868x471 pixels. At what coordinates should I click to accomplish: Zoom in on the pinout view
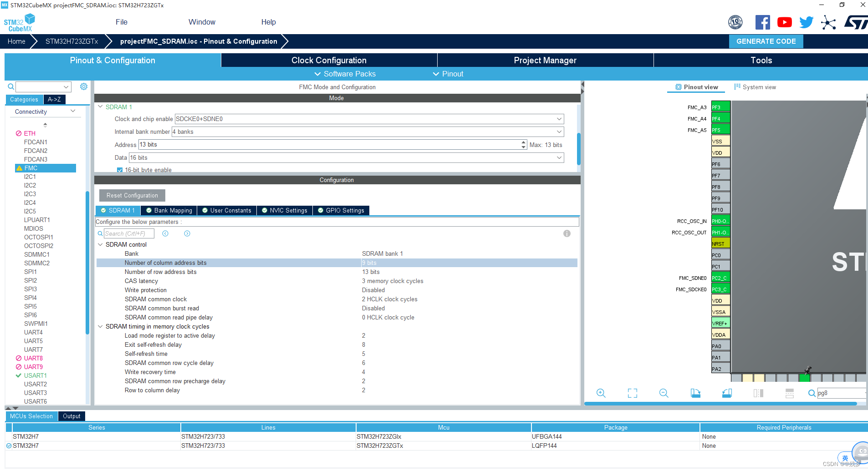(x=601, y=393)
